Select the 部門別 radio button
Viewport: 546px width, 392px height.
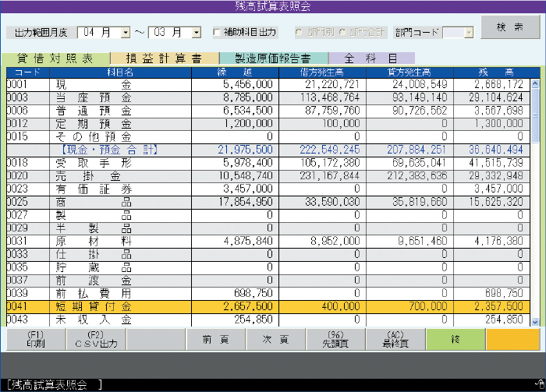point(299,33)
